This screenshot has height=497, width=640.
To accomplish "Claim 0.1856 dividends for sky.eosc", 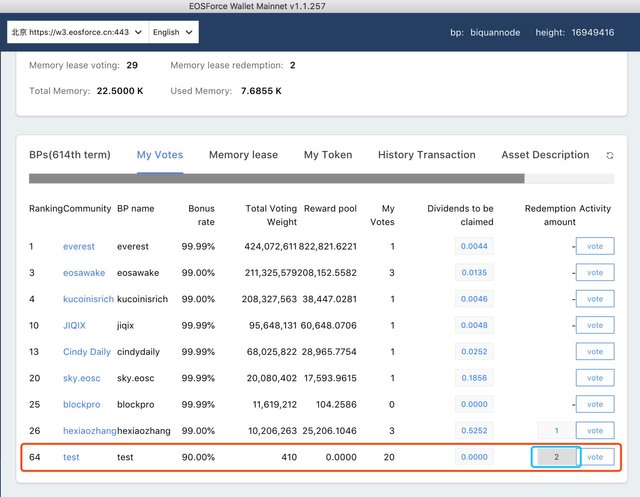I will coord(475,378).
